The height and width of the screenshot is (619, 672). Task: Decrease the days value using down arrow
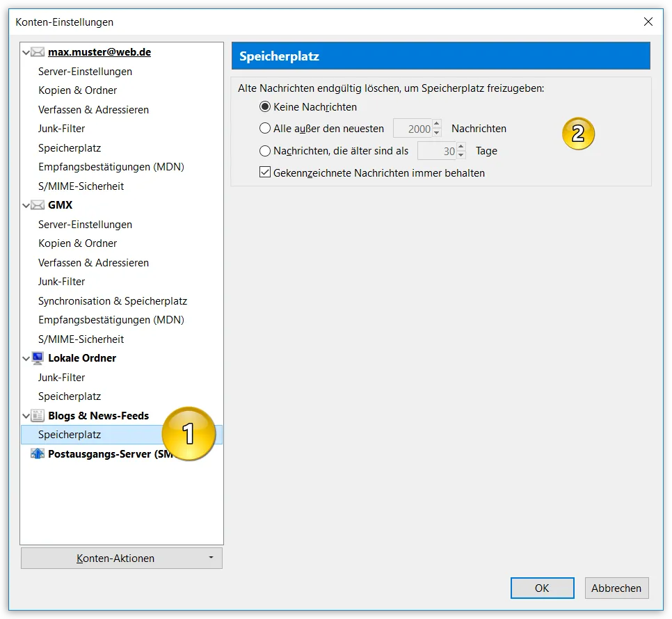click(461, 155)
